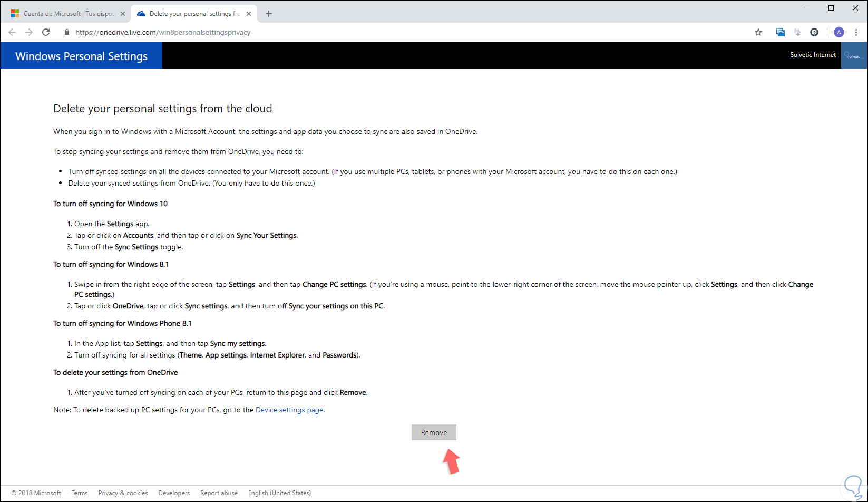The image size is (868, 502).
Task: Open a new browser tab
Action: (x=269, y=14)
